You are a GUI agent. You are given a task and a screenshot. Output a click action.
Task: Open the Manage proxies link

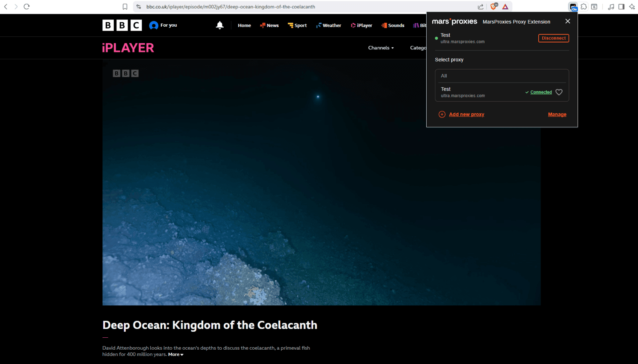557,114
